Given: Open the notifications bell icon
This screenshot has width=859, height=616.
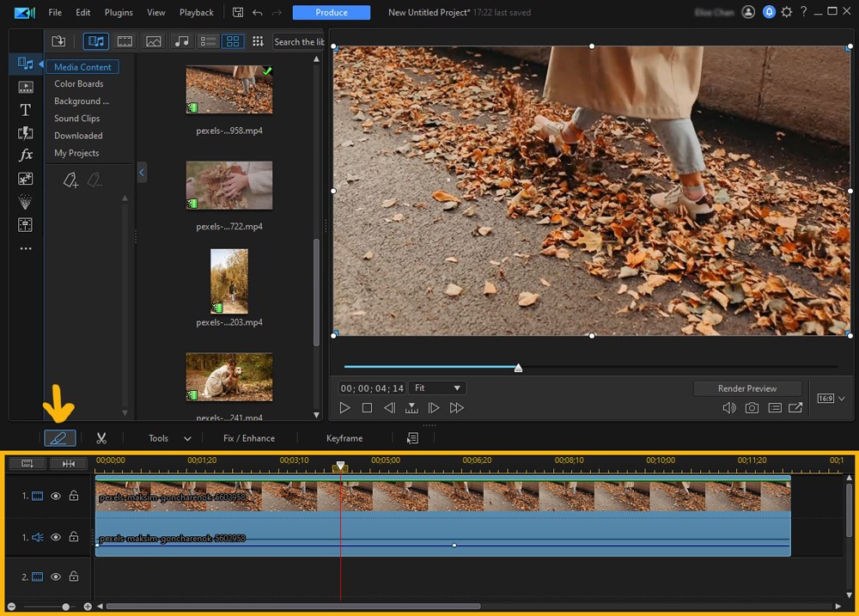Looking at the screenshot, I should tap(769, 12).
